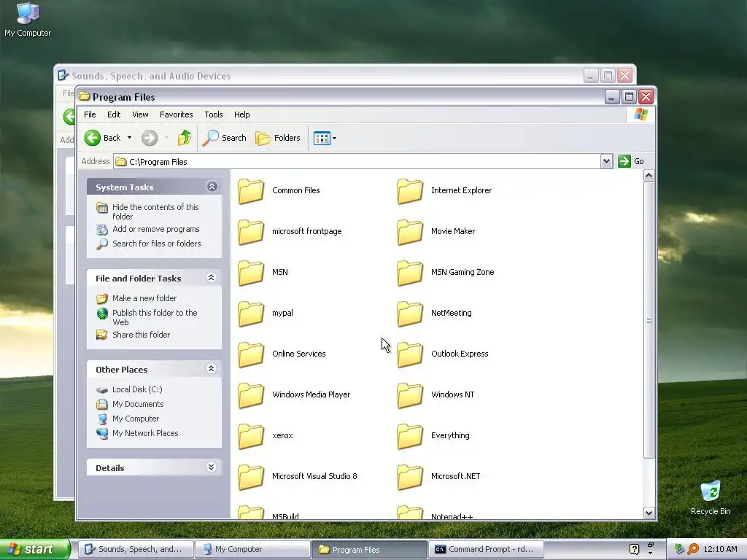
Task: Open the Edit menu
Action: click(x=114, y=114)
